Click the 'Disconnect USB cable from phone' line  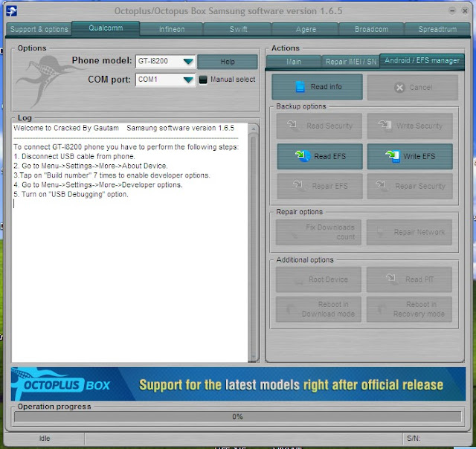(74, 157)
